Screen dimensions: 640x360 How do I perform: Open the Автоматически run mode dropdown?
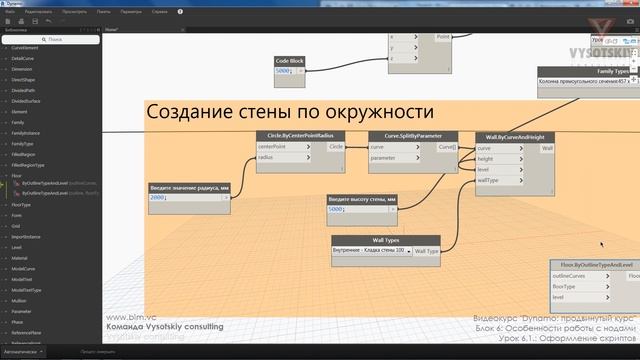[23, 351]
